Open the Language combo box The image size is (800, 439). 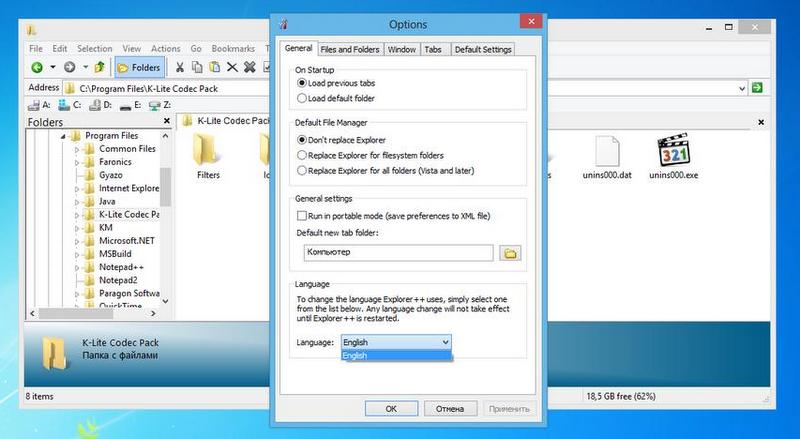396,342
